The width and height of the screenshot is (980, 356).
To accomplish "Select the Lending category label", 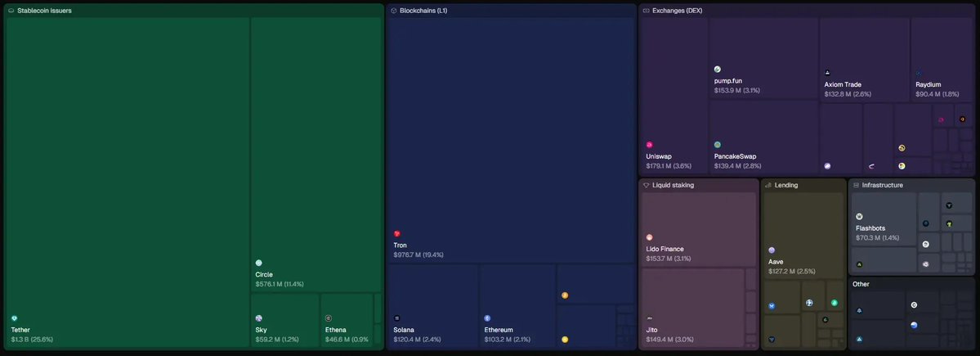I will [x=786, y=185].
